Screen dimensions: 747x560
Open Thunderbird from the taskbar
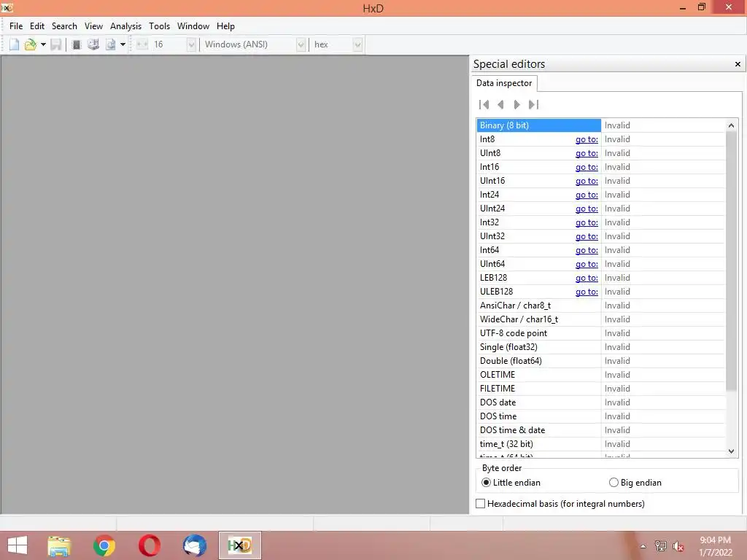[x=194, y=545]
